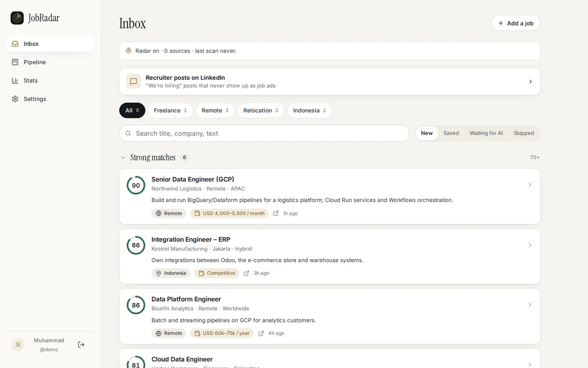588x368 pixels.
Task: Open Data Platform Engineer card chevron
Action: pos(530,305)
